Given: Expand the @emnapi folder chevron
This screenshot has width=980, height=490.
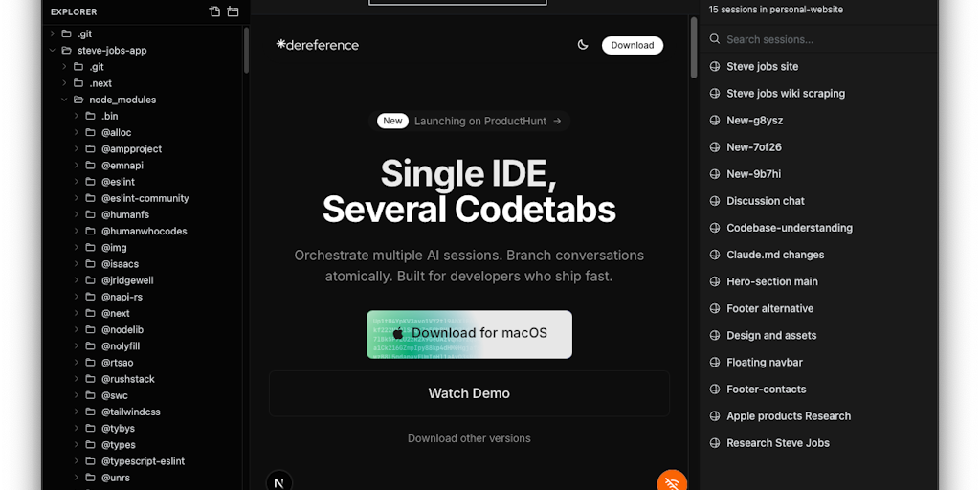Looking at the screenshot, I should click(x=77, y=165).
